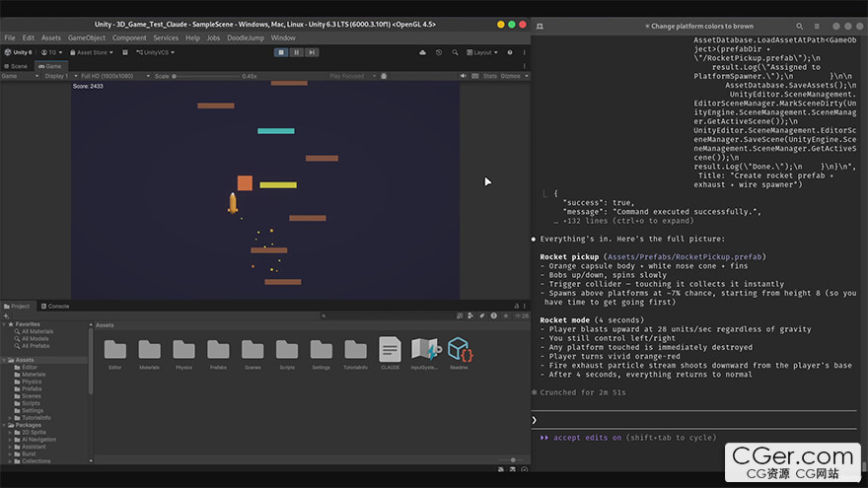Click the Play button in Unity toolbar
Viewport: 868px width, 488px height.
pos(281,52)
